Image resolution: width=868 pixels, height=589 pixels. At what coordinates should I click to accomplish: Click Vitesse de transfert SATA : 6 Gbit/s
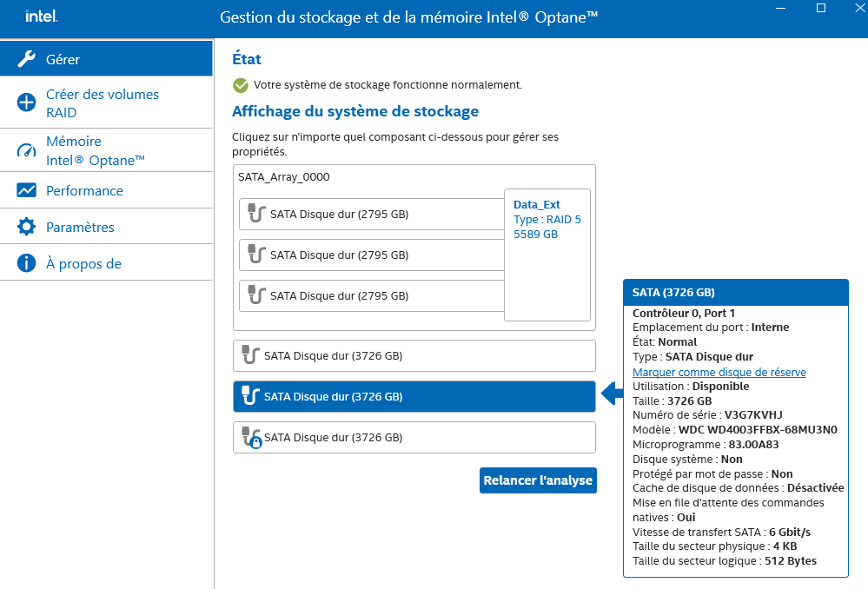pos(722,532)
